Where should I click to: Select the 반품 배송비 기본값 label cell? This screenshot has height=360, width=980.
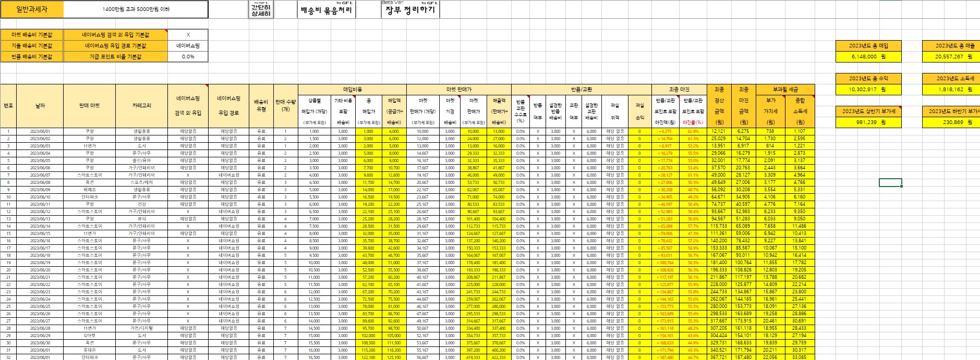32,57
